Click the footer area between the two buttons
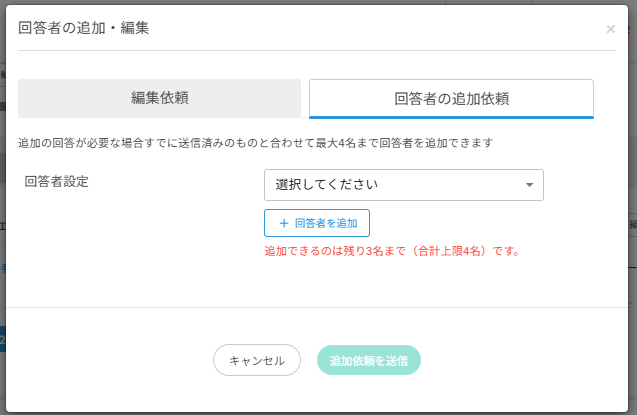Screen dimensions: 637x415 tap(309, 360)
